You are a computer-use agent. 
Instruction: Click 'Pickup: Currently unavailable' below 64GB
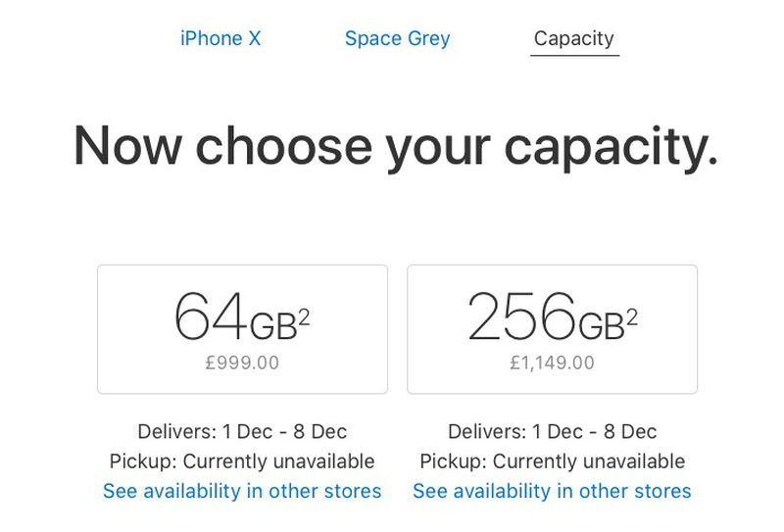(x=242, y=461)
